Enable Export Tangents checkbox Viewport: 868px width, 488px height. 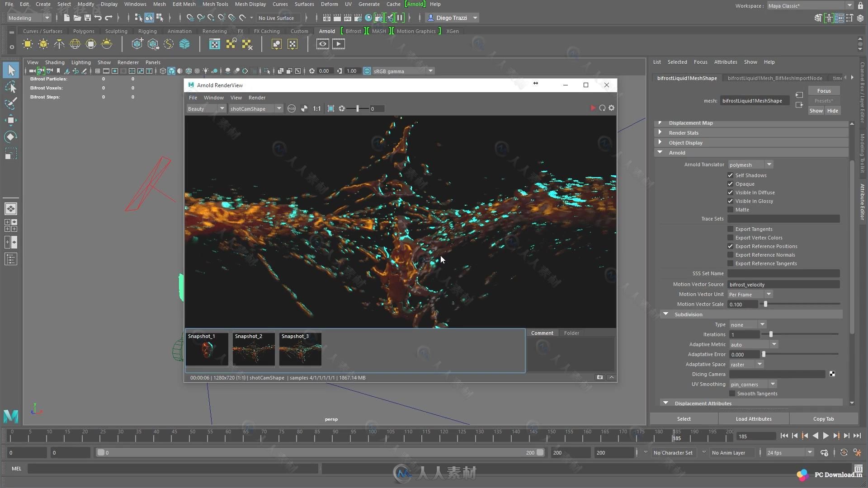[x=730, y=229]
